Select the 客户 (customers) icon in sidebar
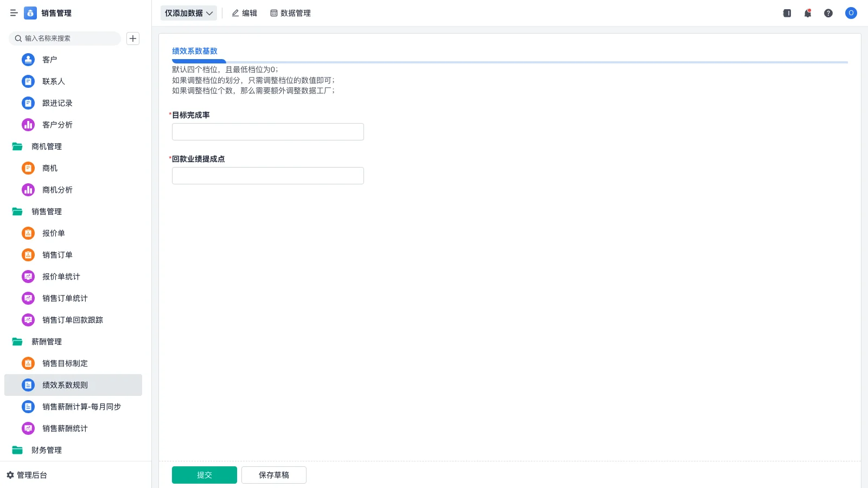The image size is (868, 488). pyautogui.click(x=28, y=60)
